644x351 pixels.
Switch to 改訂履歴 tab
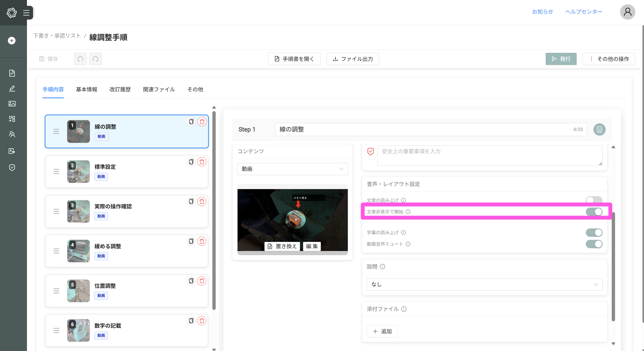(x=120, y=89)
